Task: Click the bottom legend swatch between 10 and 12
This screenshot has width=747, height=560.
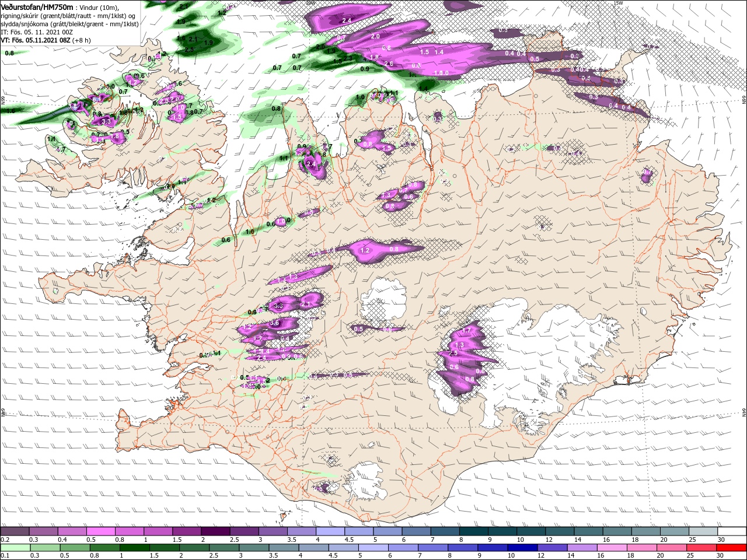Action: [x=522, y=548]
